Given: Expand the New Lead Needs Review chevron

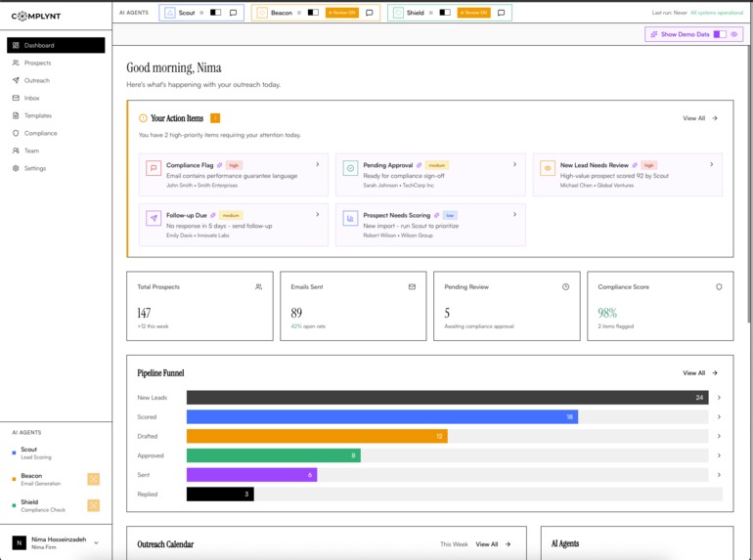Looking at the screenshot, I should click(x=712, y=164).
